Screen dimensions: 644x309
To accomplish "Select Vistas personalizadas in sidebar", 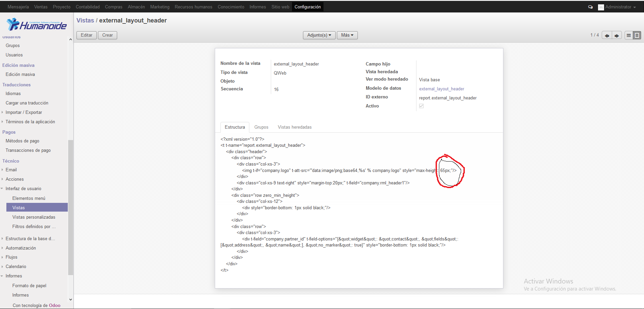I will 34,217.
